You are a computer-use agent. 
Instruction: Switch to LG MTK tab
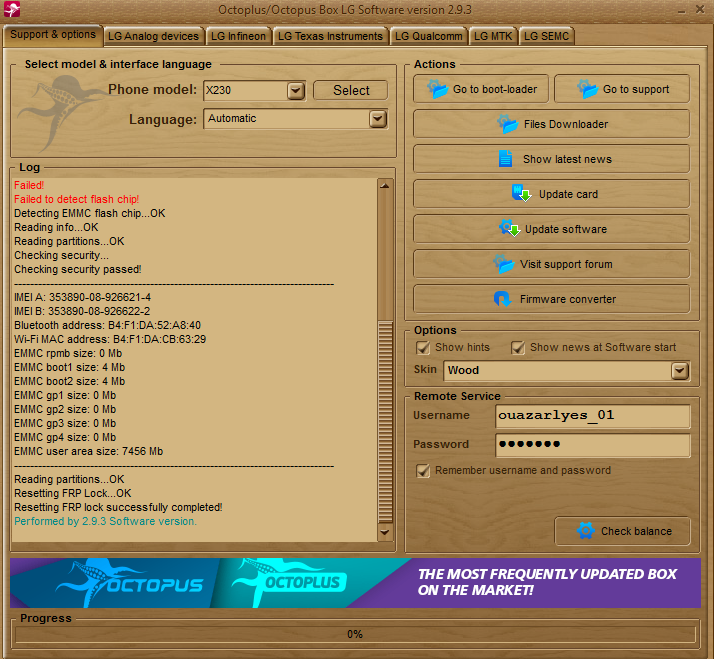tap(493, 36)
